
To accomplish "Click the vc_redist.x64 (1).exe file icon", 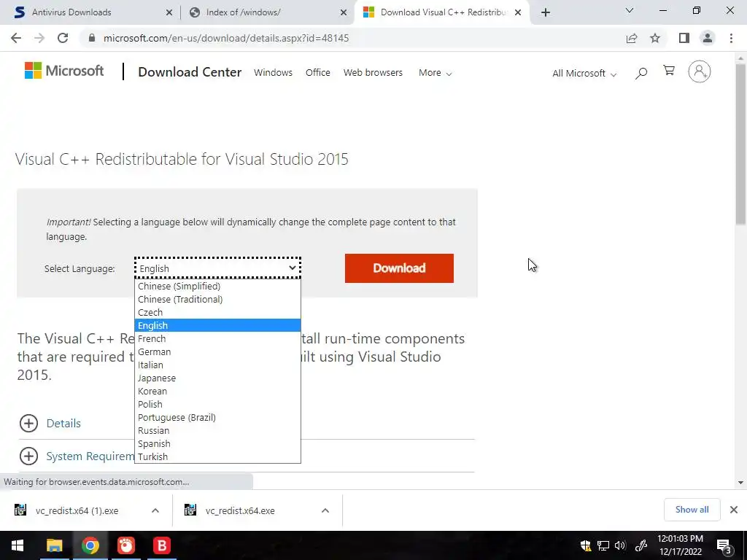I will [x=20, y=510].
